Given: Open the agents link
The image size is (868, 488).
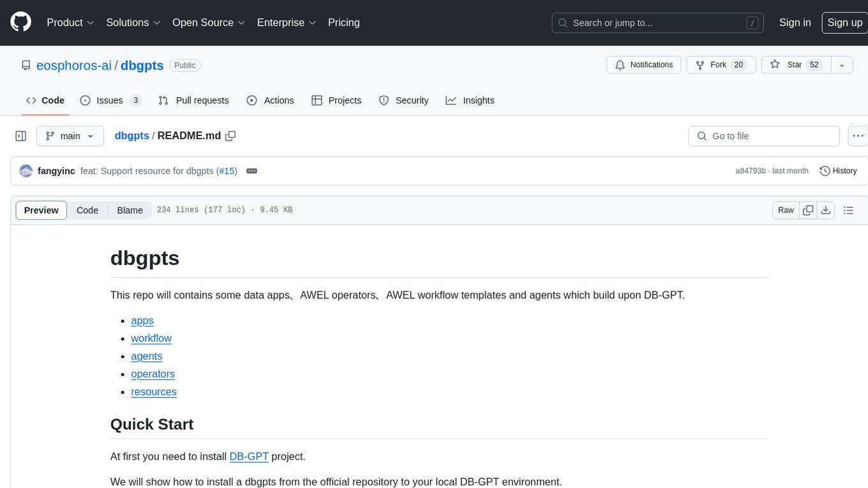Looking at the screenshot, I should pos(147,356).
